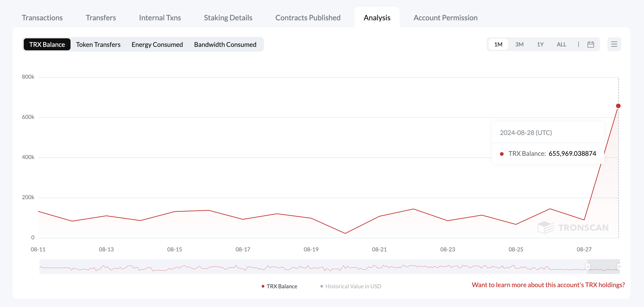Click the tooltip date 2024-08-28 (UTC)

526,132
